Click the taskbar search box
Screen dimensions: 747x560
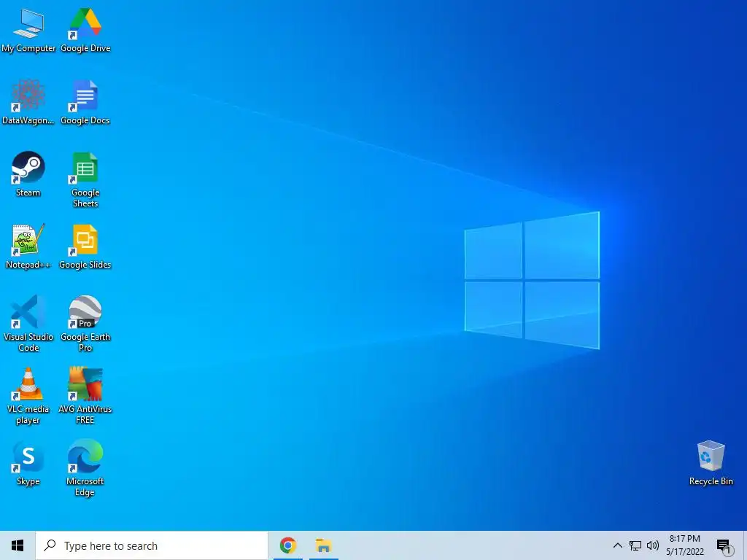point(152,545)
